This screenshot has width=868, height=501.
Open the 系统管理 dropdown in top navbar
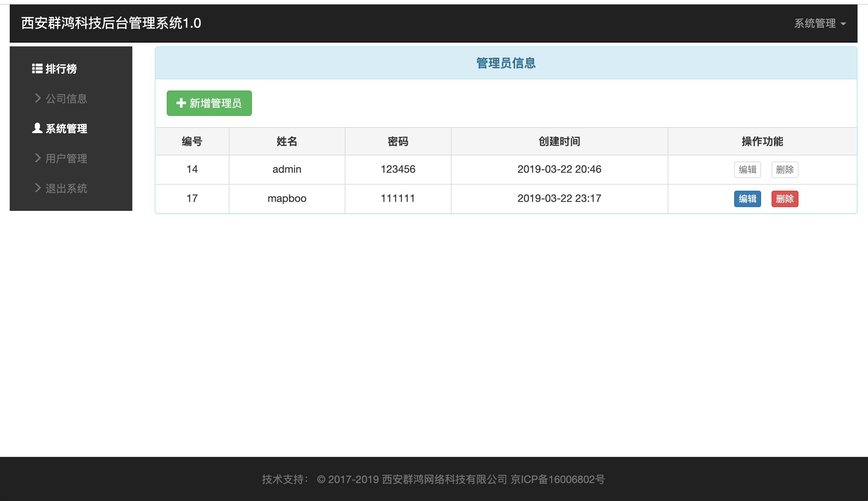tap(815, 24)
